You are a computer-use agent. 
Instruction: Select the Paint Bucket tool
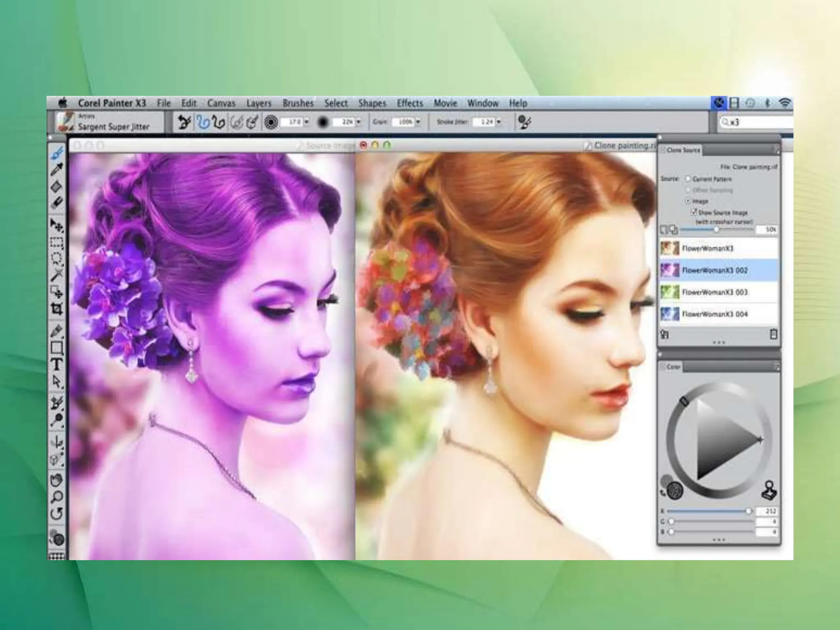click(57, 187)
